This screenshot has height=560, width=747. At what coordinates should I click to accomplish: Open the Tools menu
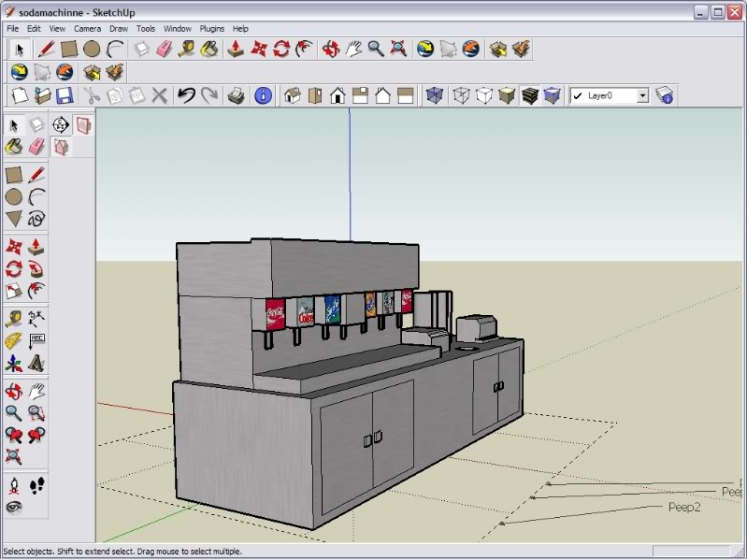click(x=146, y=29)
